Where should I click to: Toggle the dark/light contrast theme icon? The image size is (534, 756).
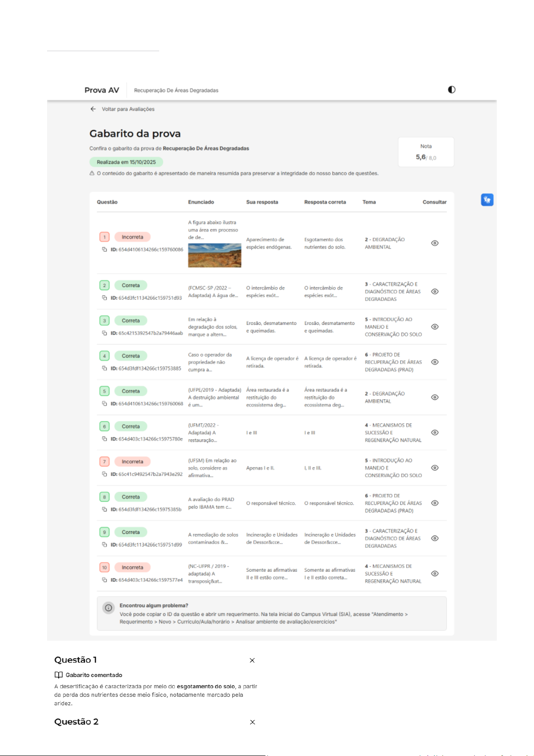(x=452, y=90)
